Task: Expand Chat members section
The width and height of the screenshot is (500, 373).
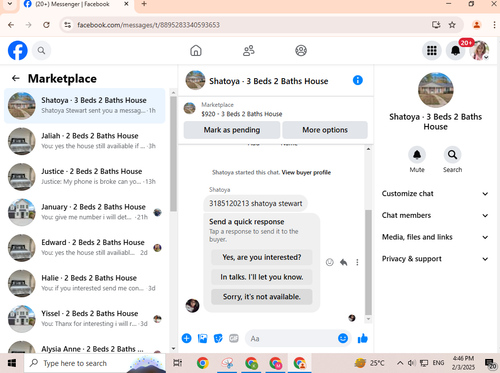Action: (435, 215)
